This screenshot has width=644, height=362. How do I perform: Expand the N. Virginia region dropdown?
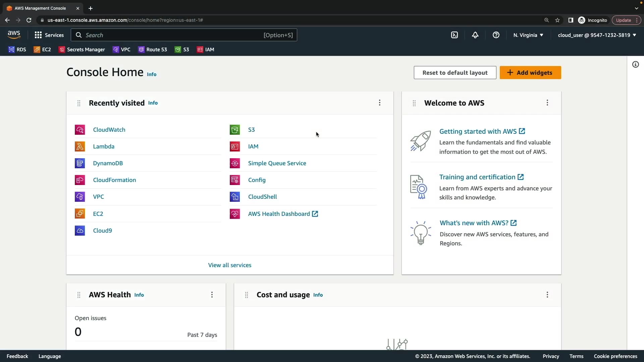528,35
